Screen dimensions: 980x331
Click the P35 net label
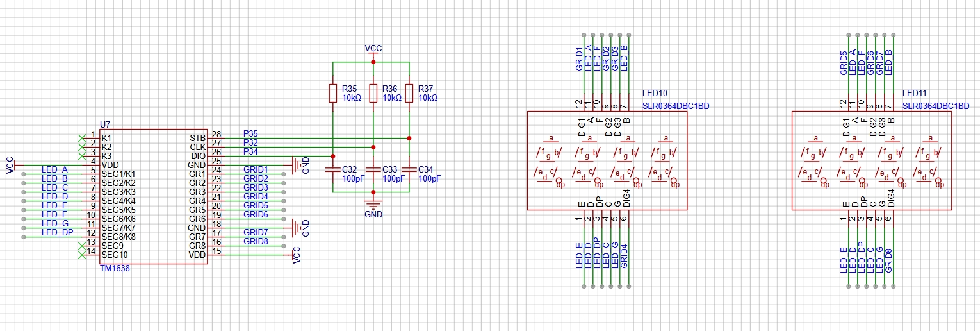tap(250, 133)
